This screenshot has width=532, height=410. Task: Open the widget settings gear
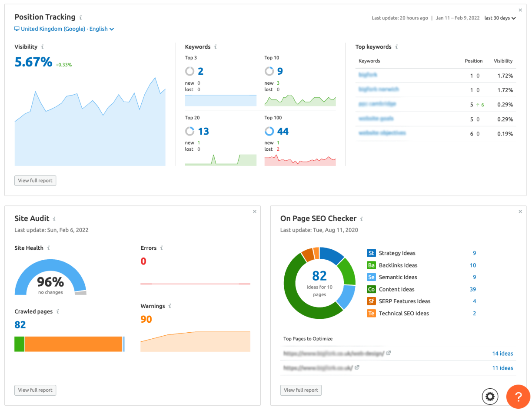(x=490, y=397)
